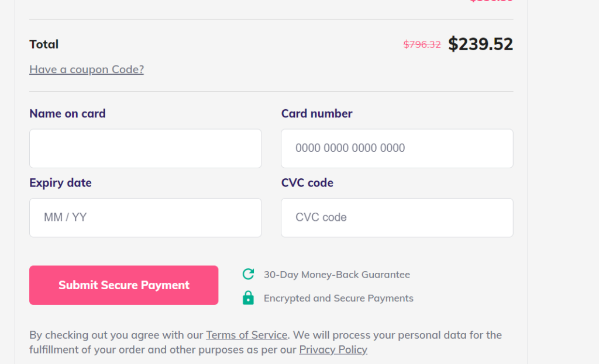Click the bold 'Total' label

click(x=44, y=44)
